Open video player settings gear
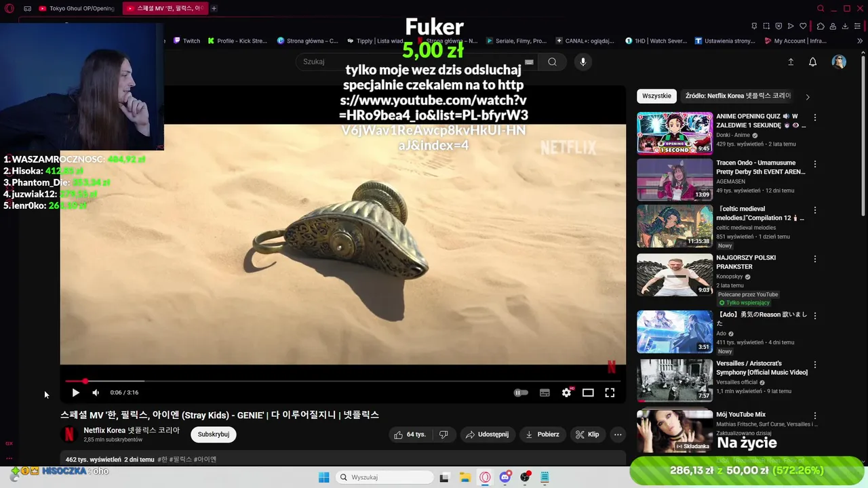 [566, 392]
